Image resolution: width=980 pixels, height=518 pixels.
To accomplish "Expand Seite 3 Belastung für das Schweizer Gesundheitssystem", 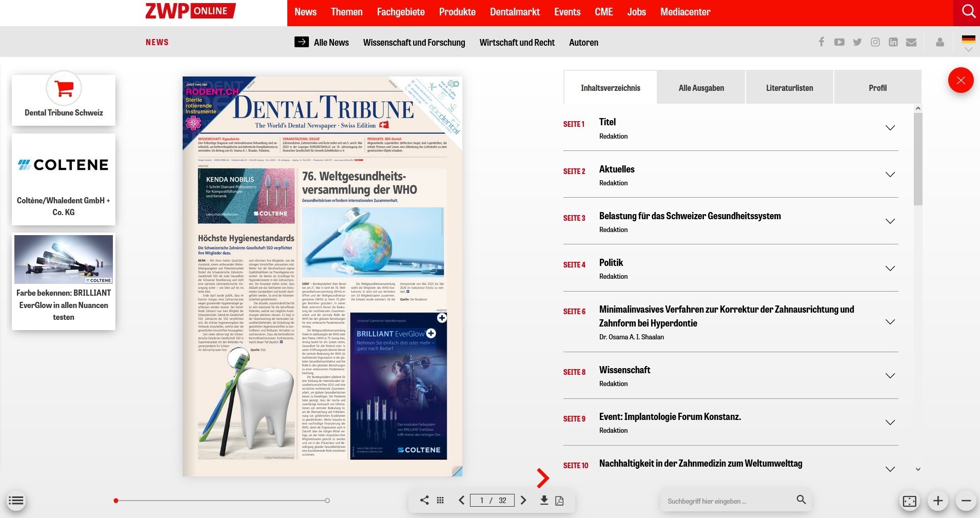I will pos(890,221).
